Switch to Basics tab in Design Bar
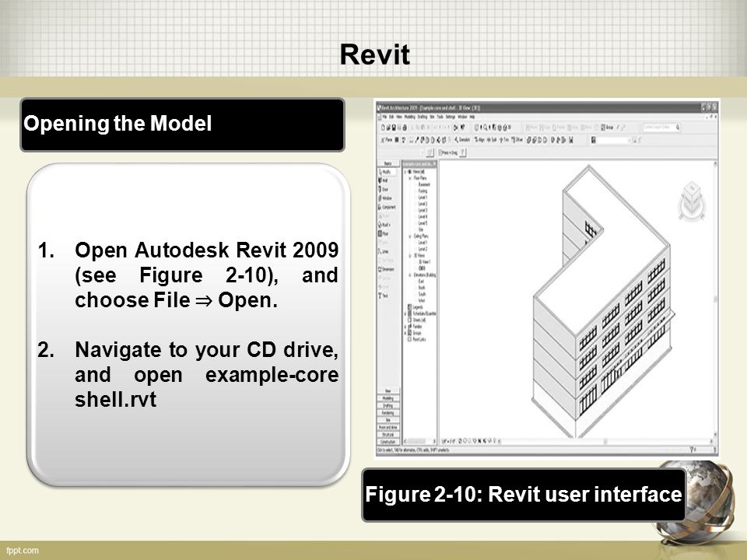The height and width of the screenshot is (560, 747). pos(388,164)
